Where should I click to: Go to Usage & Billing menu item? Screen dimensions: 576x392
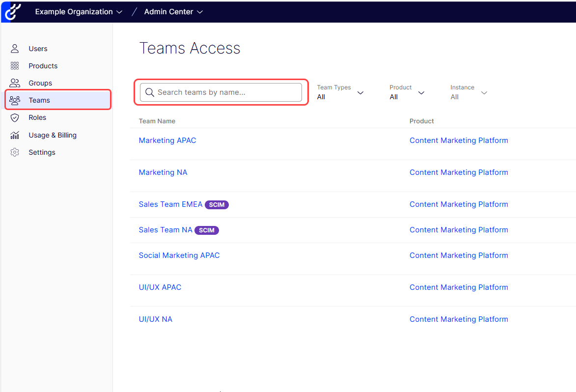click(x=53, y=135)
